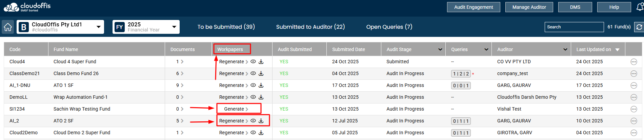
Task: Open the Open Queries tab
Action: point(389,27)
